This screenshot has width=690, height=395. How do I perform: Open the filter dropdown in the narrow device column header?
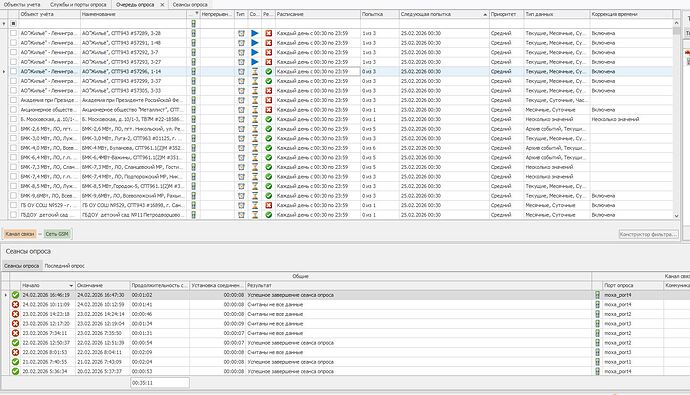tap(196, 14)
